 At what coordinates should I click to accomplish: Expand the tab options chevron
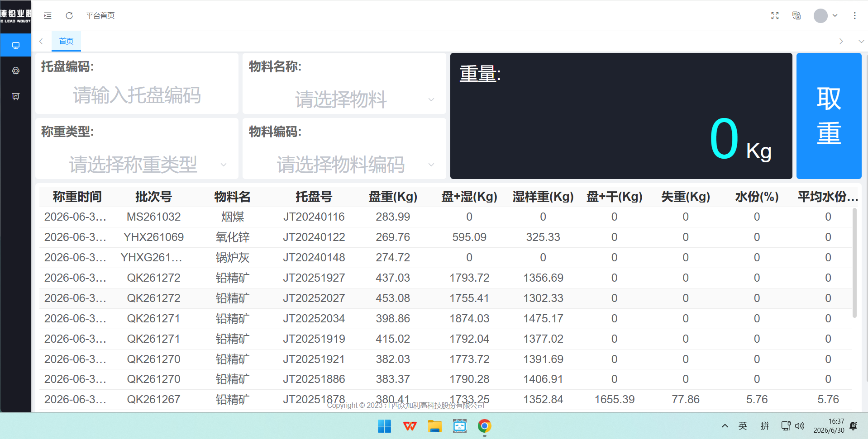pos(861,41)
